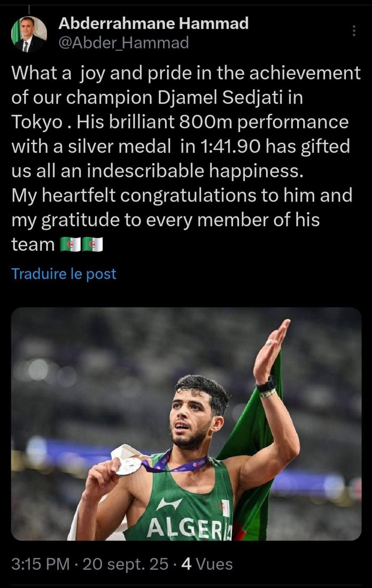
Task: Click the second Algerian flag emoji
Action: pyautogui.click(x=92, y=244)
